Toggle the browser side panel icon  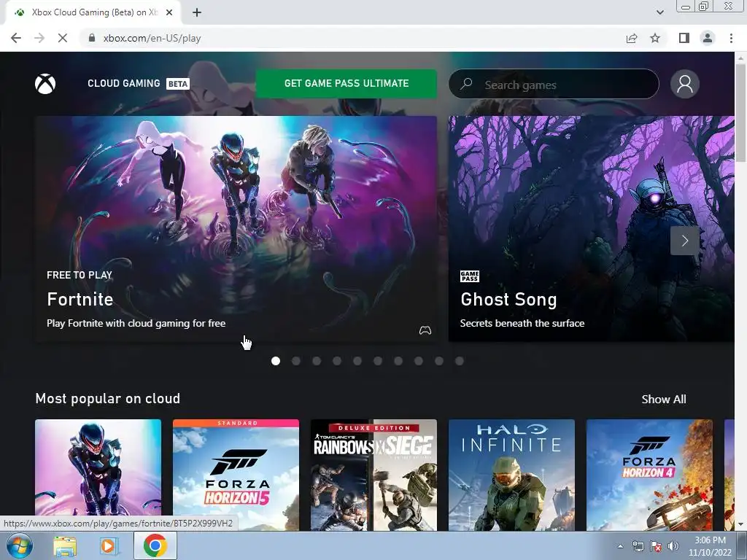(684, 38)
